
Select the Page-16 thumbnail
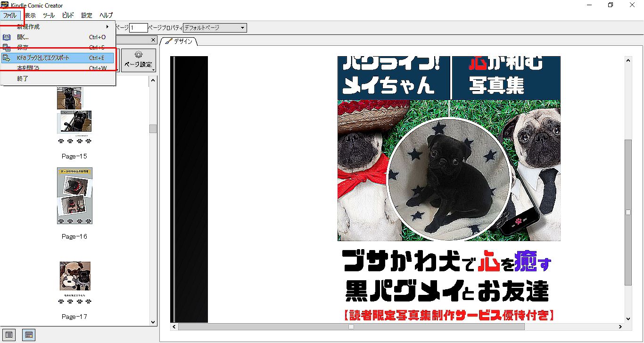click(x=74, y=196)
